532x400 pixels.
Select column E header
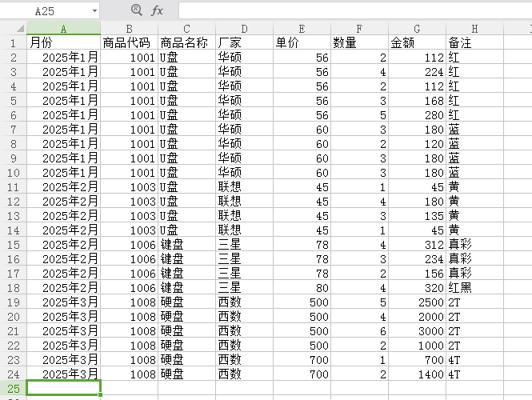point(302,29)
